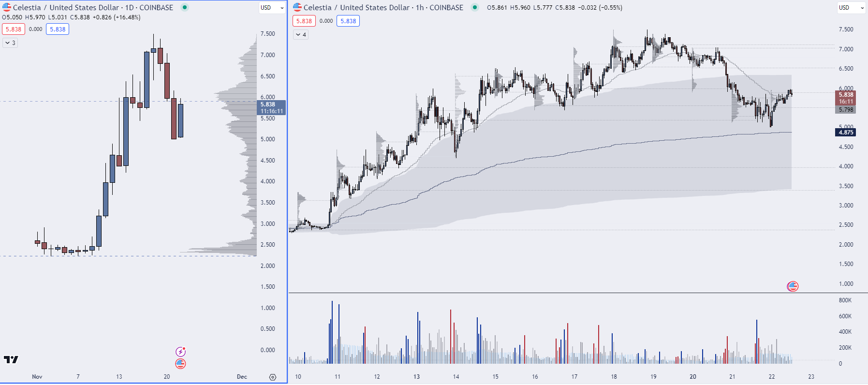
Task: Open market status dot on 1D chart
Action: 185,7
